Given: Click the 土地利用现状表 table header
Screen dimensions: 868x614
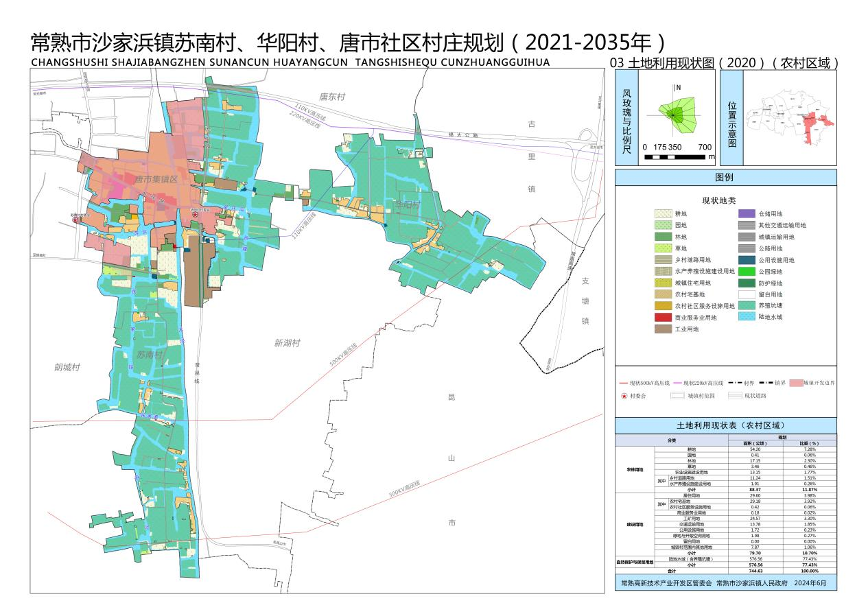Looking at the screenshot, I should 725,425.
